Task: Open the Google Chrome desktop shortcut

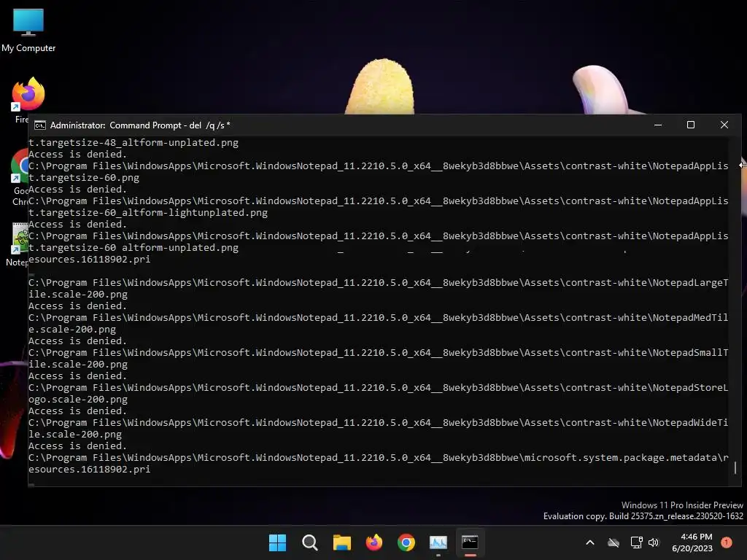Action: click(19, 176)
